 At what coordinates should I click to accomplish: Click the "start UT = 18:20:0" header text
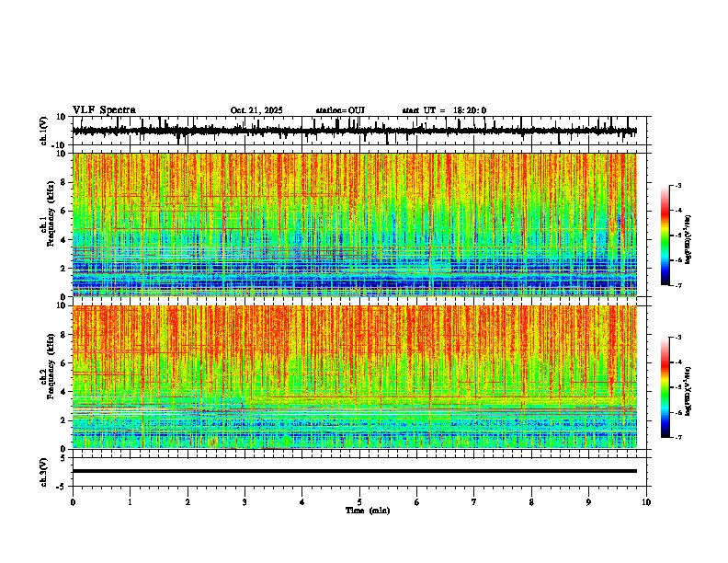pyautogui.click(x=444, y=110)
